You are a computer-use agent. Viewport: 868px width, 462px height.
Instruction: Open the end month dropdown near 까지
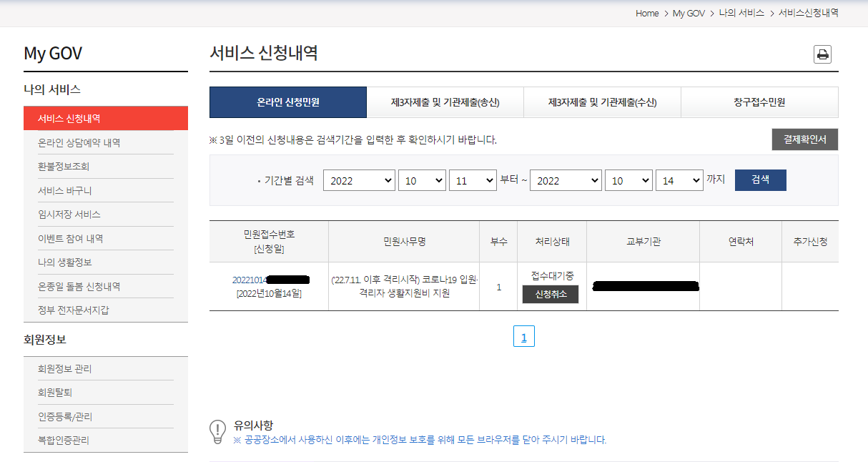628,180
